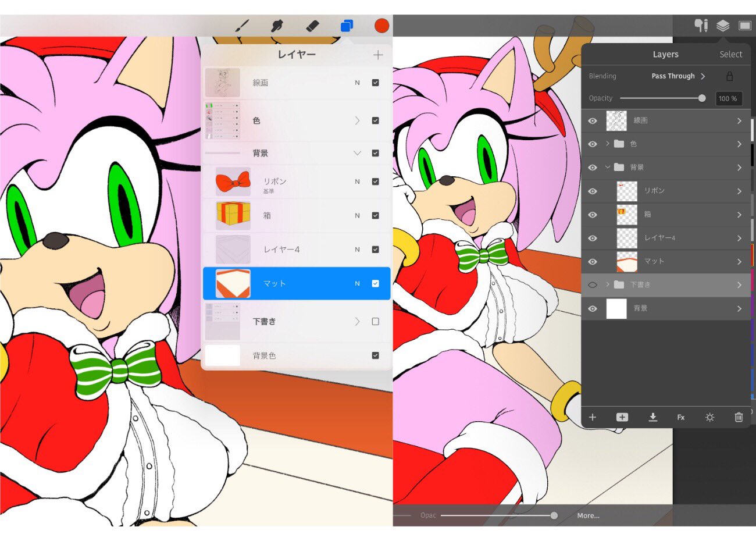Select 箱 row in right Layers panel
The image size is (756, 541).
pyautogui.click(x=666, y=215)
